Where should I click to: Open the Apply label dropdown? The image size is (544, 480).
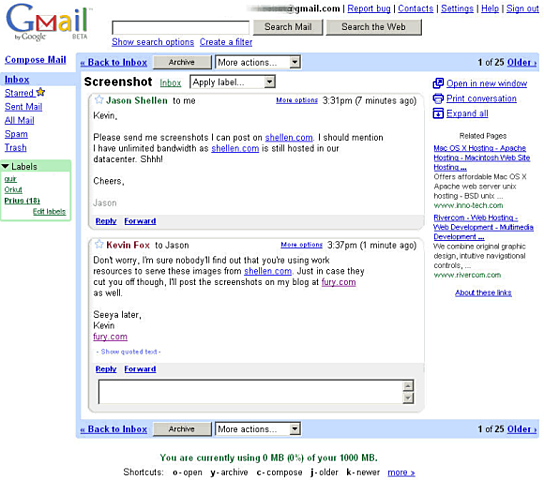(x=233, y=82)
